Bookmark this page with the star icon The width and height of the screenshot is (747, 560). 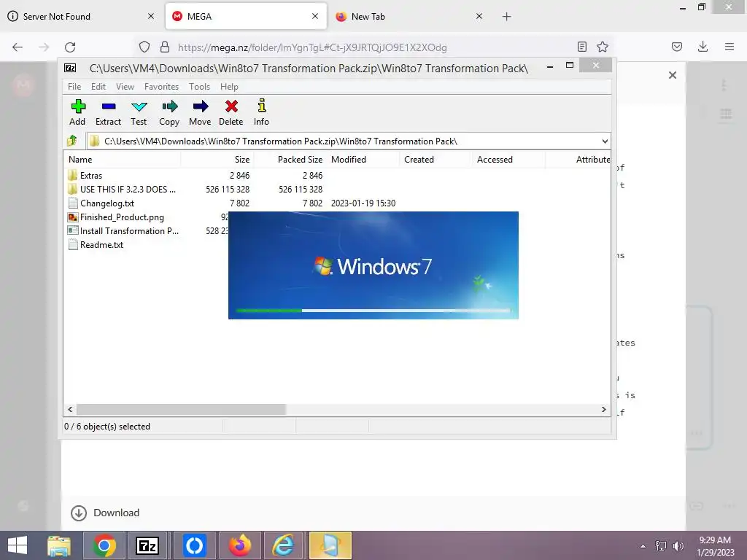coord(603,47)
